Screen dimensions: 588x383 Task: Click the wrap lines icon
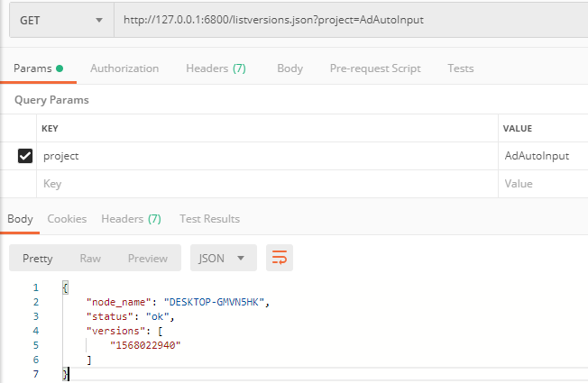[x=280, y=258]
